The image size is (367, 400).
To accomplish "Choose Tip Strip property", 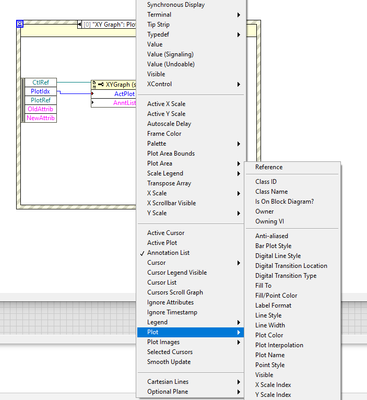I will pyautogui.click(x=191, y=25).
